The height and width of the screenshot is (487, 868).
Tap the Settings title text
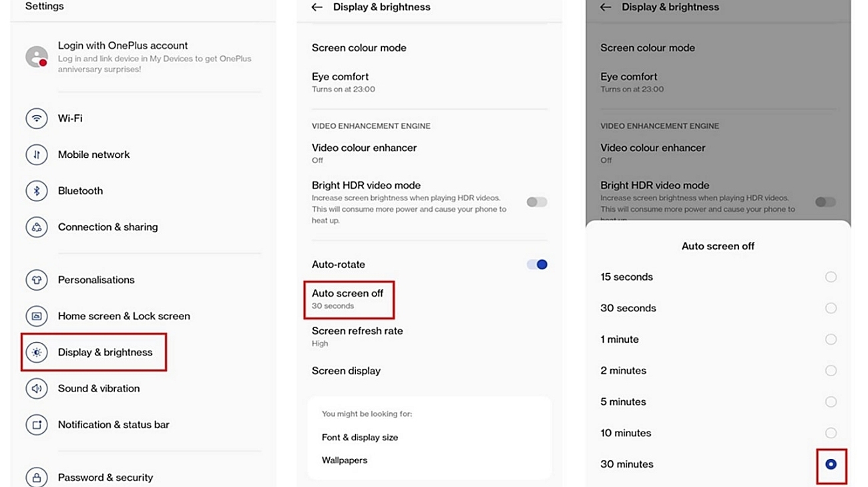(45, 7)
